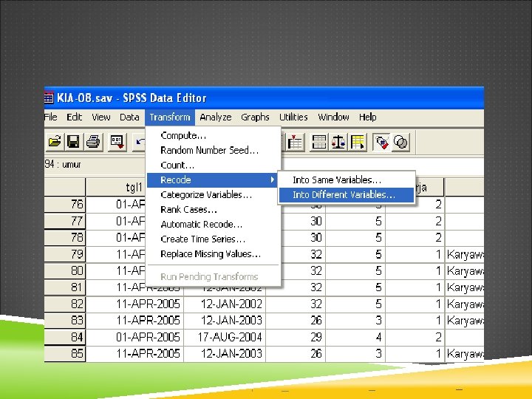The height and width of the screenshot is (399, 532).
Task: Open the File menu
Action: (x=50, y=117)
